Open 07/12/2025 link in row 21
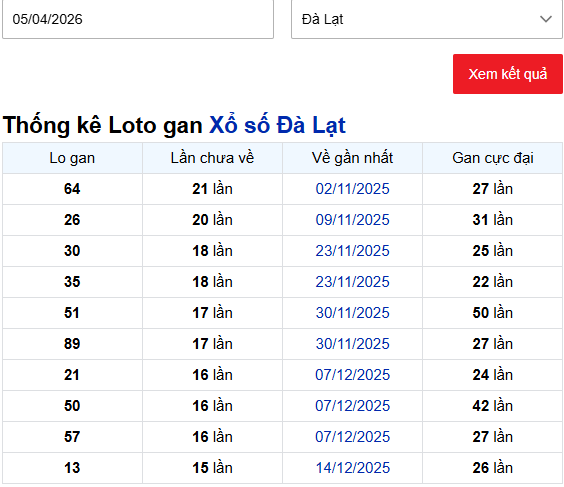 point(352,375)
